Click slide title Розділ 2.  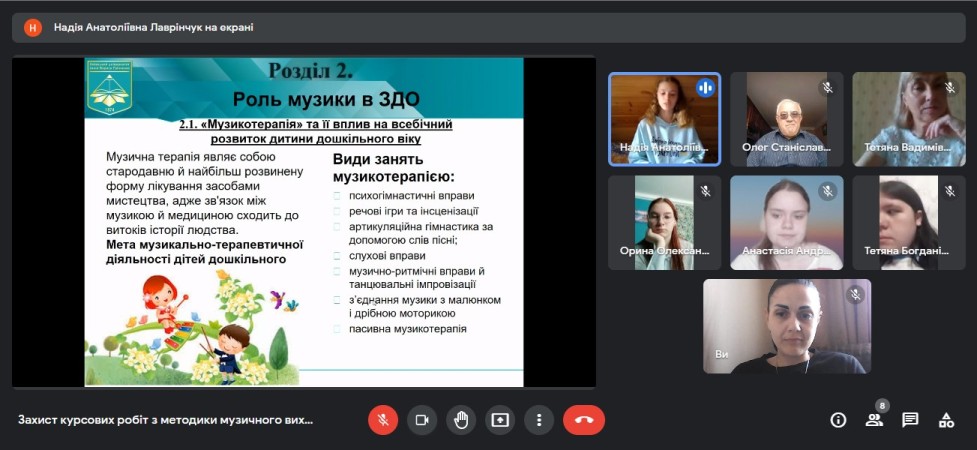310,71
